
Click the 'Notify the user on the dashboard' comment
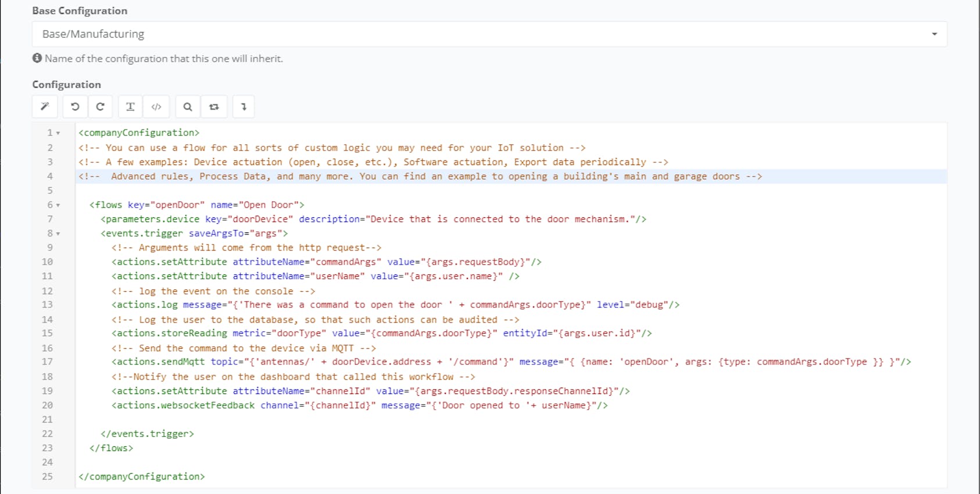[294, 377]
